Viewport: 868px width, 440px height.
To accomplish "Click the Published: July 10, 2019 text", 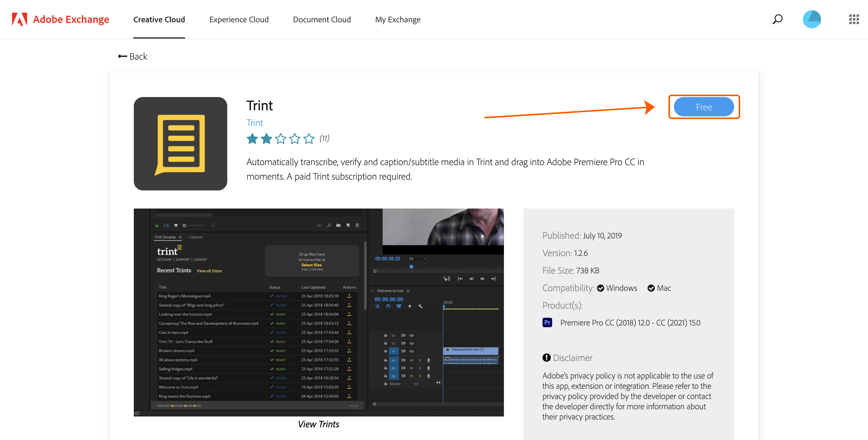I will click(x=582, y=235).
